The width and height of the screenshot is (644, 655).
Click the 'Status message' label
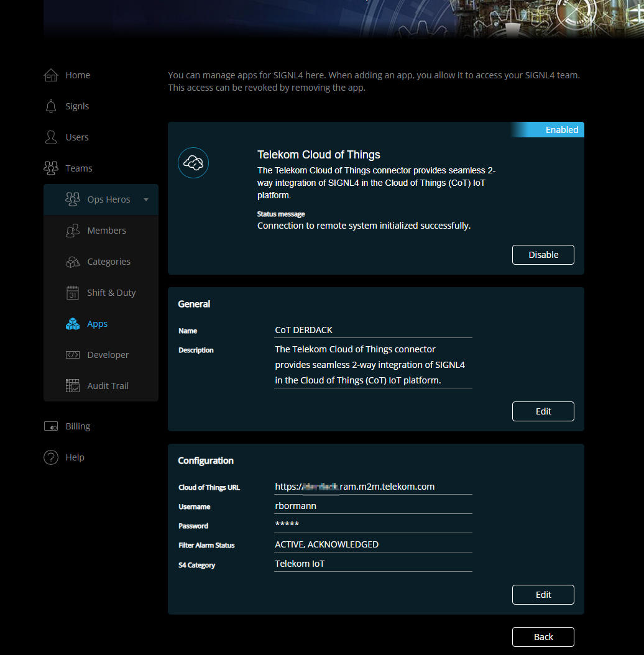[281, 214]
